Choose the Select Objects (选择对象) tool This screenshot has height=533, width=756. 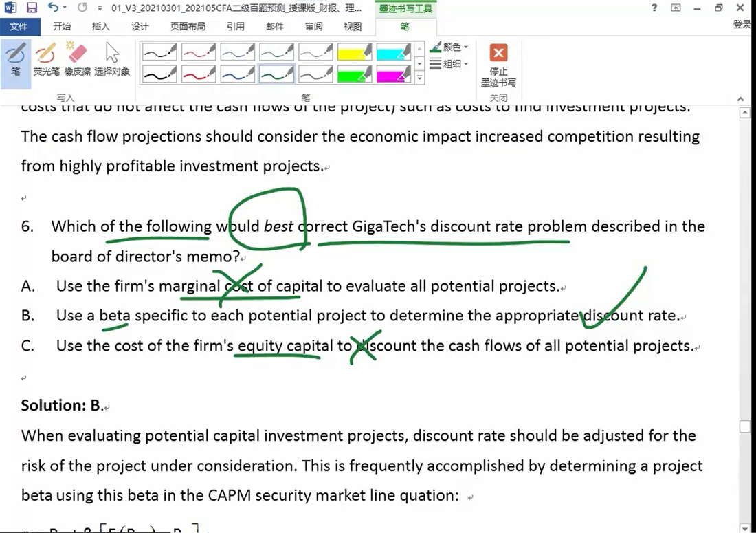112,61
